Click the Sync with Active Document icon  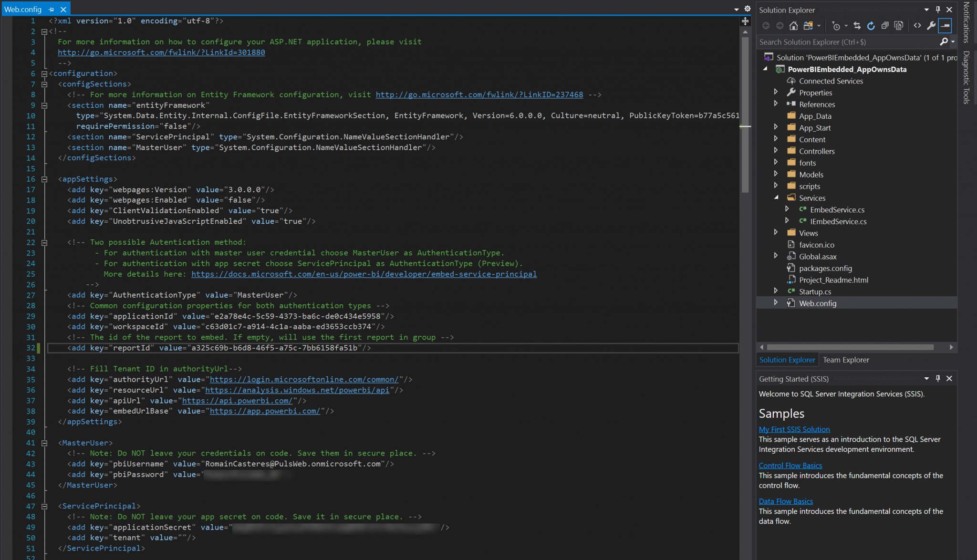857,26
